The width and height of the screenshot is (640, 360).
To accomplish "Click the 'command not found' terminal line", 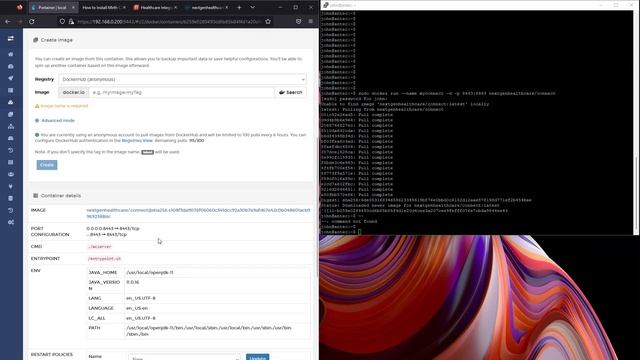I will point(349,221).
